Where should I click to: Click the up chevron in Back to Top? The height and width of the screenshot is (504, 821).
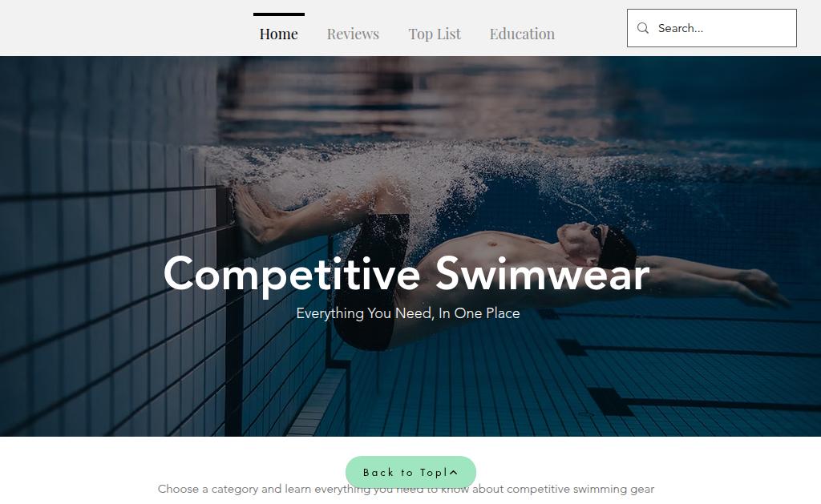pyautogui.click(x=454, y=472)
